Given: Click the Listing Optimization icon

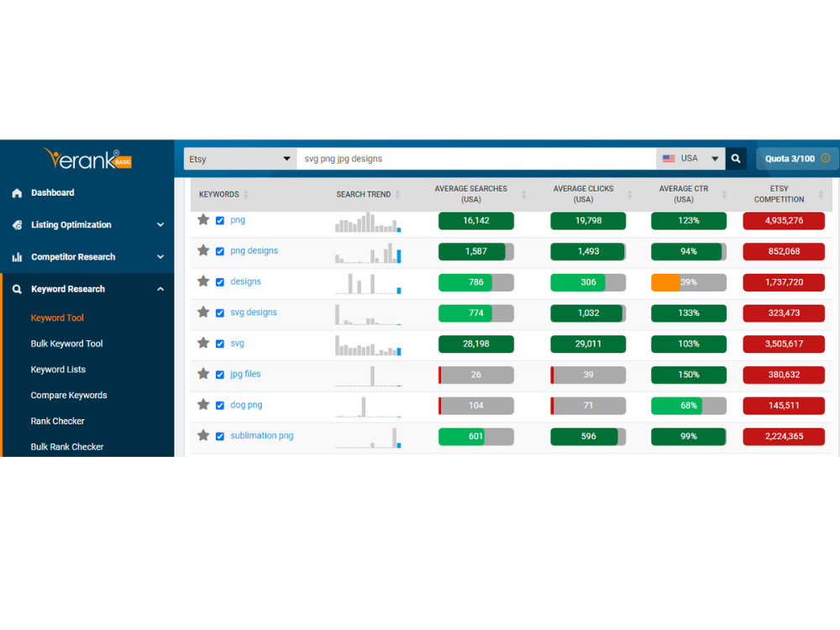Looking at the screenshot, I should pos(17,225).
